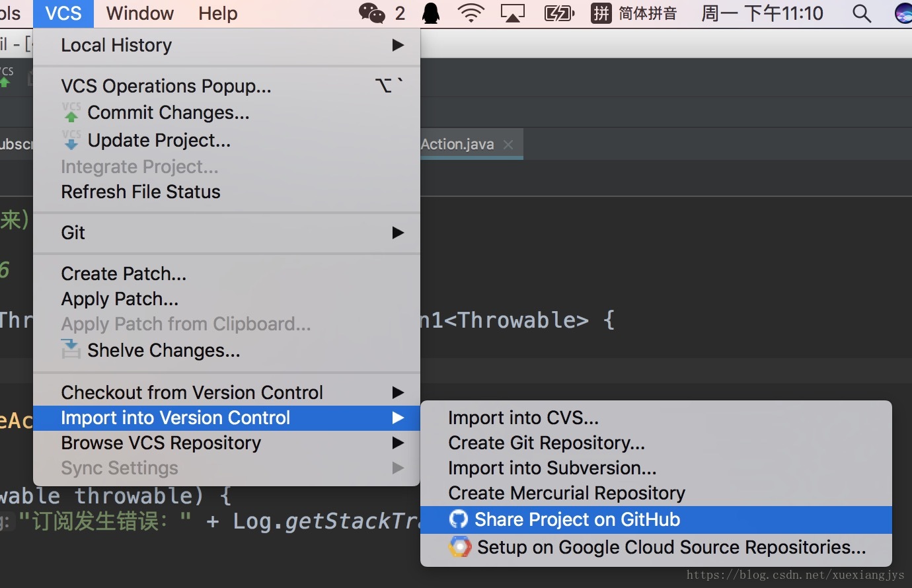This screenshot has width=912, height=588.
Task: Close the Action.java tab
Action: pyautogui.click(x=507, y=144)
